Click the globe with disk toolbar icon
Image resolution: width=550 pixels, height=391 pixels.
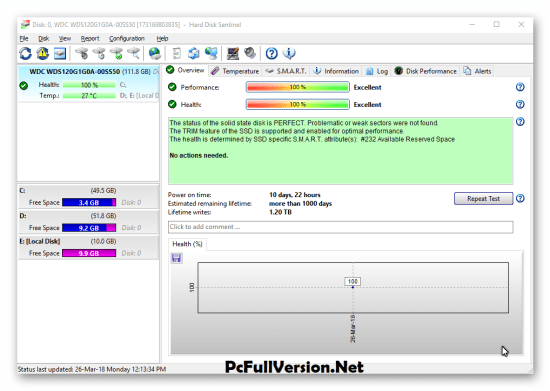coord(155,53)
